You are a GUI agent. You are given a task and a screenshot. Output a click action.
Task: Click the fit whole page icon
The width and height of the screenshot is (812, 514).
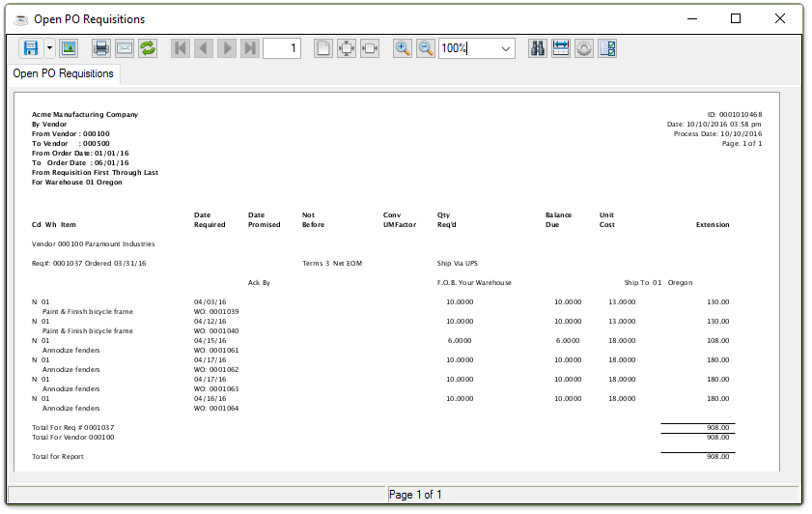(x=347, y=48)
